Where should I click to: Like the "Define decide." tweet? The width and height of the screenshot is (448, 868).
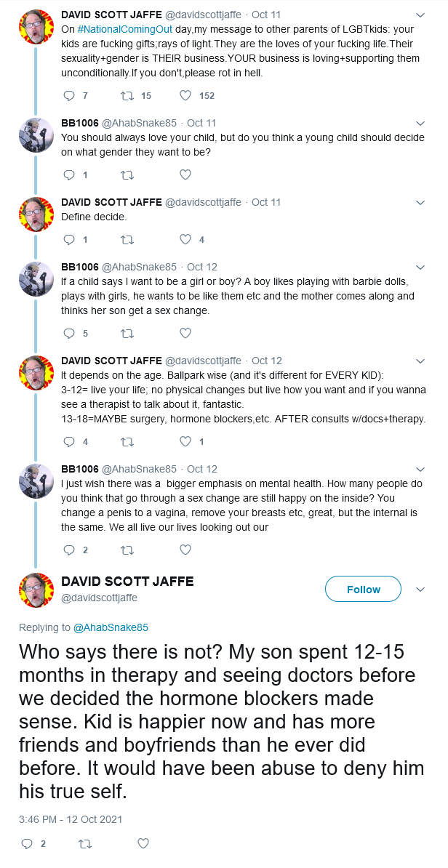pos(185,240)
